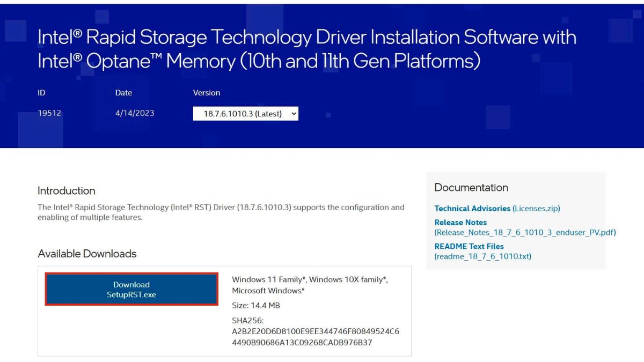Click the Documentation panel heading
This screenshot has height=362, width=644.
click(x=471, y=187)
